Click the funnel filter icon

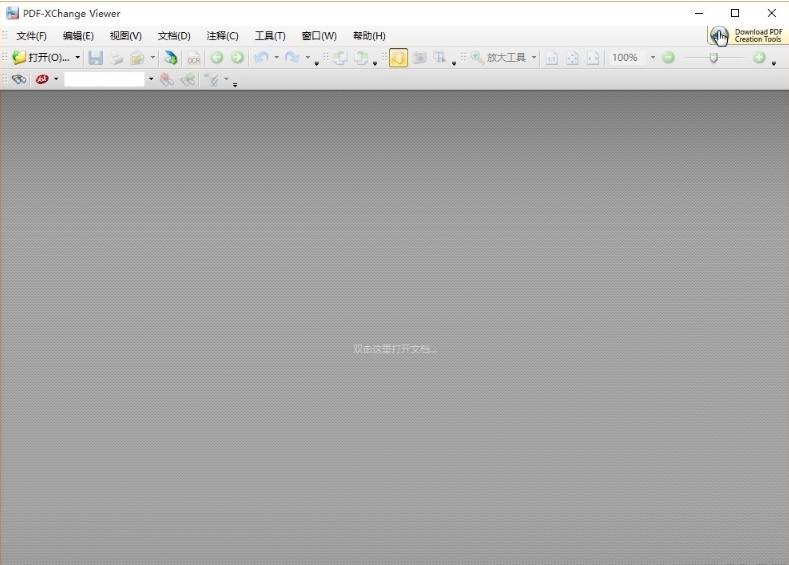212,79
